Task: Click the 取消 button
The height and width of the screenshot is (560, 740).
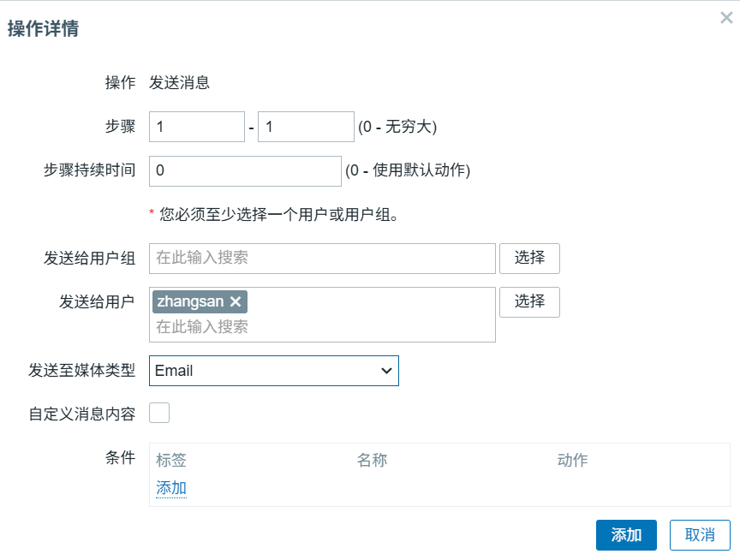Action: click(x=700, y=535)
